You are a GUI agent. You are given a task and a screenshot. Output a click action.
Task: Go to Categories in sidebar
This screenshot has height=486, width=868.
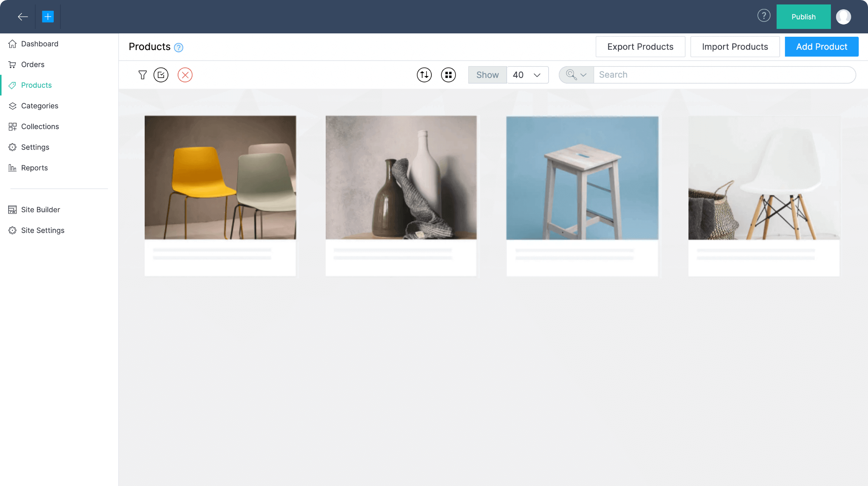click(x=40, y=106)
